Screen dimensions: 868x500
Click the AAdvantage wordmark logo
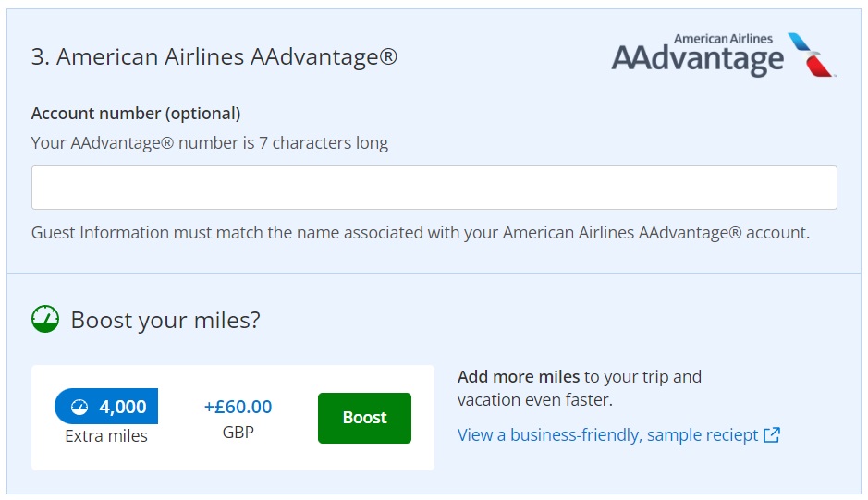[x=698, y=60]
